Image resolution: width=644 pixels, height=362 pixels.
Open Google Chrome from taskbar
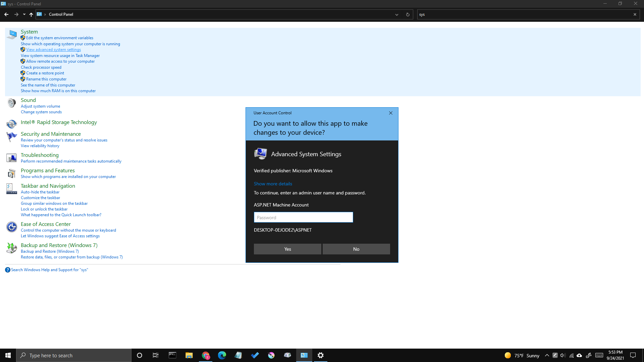click(x=206, y=355)
